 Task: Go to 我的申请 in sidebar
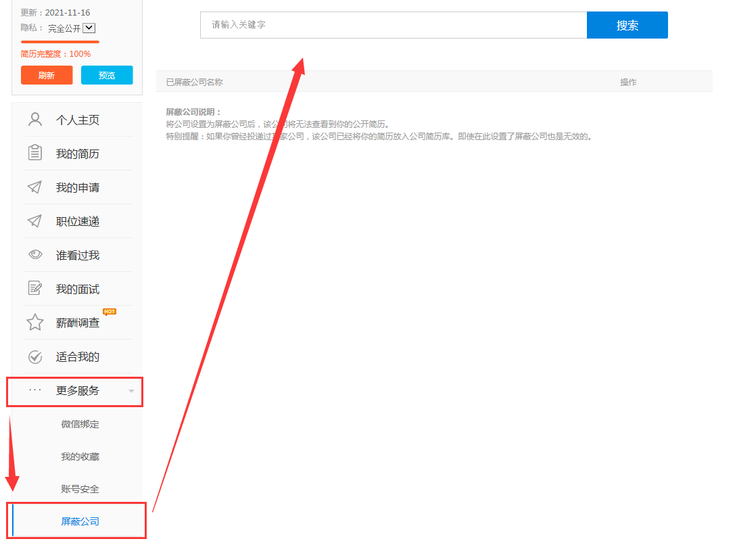(78, 187)
